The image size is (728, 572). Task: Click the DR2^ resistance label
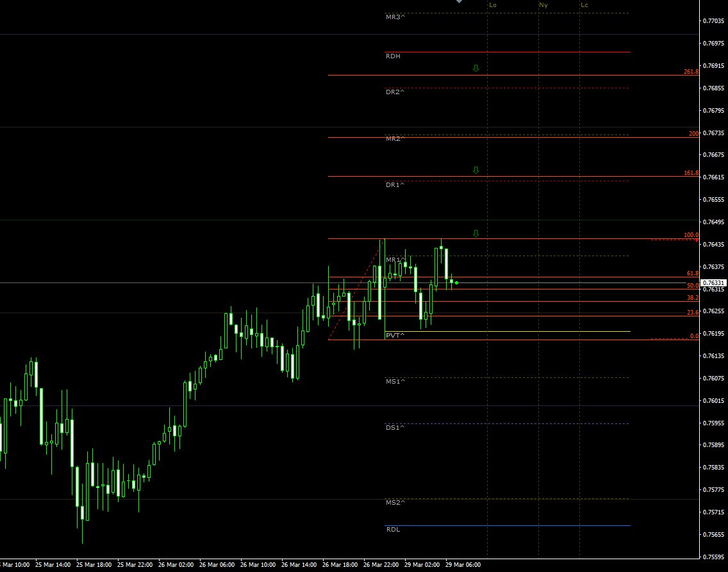pyautogui.click(x=395, y=92)
